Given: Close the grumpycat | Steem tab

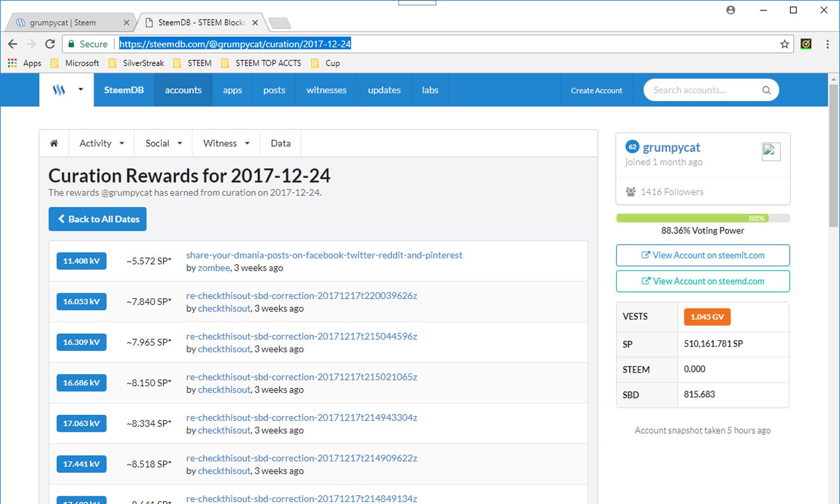Looking at the screenshot, I should pos(126,23).
